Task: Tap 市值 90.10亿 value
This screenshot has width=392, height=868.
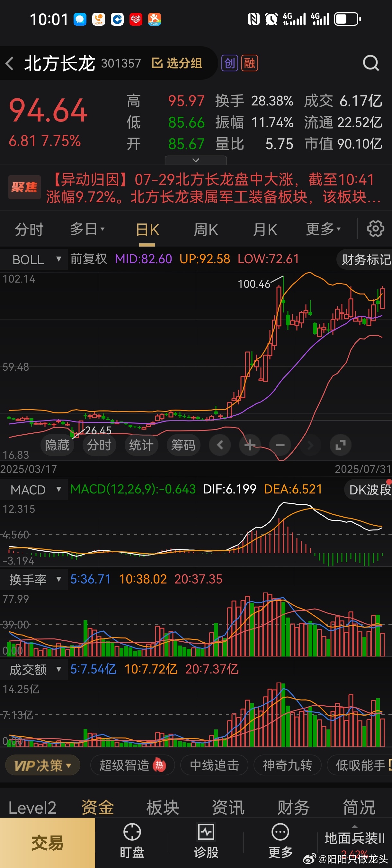Action: pyautogui.click(x=343, y=144)
